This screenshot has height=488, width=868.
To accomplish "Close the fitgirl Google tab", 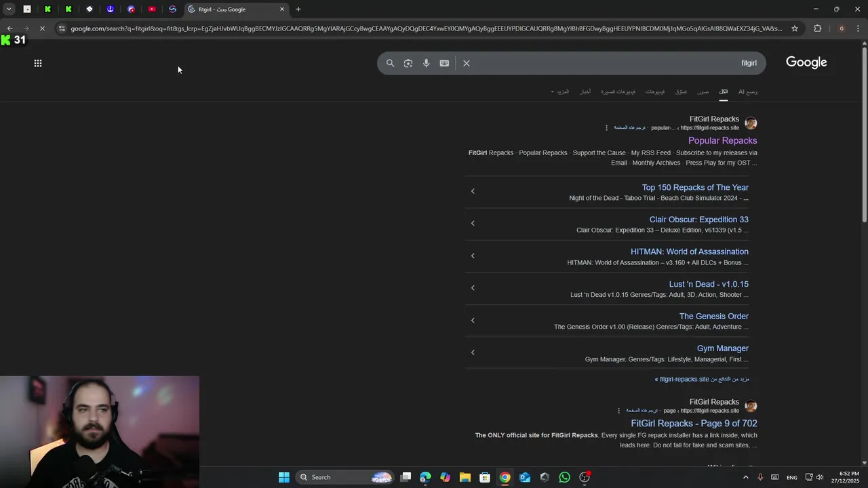I will 282,9.
